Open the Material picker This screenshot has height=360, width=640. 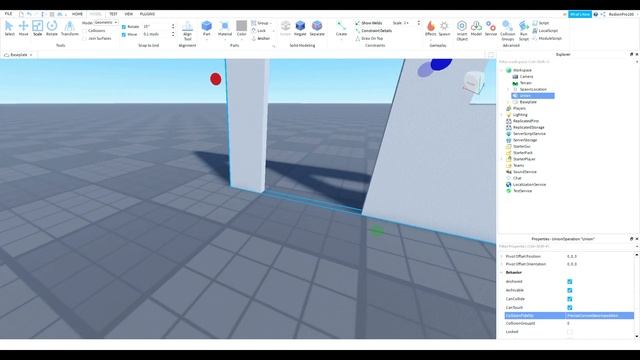(224, 29)
